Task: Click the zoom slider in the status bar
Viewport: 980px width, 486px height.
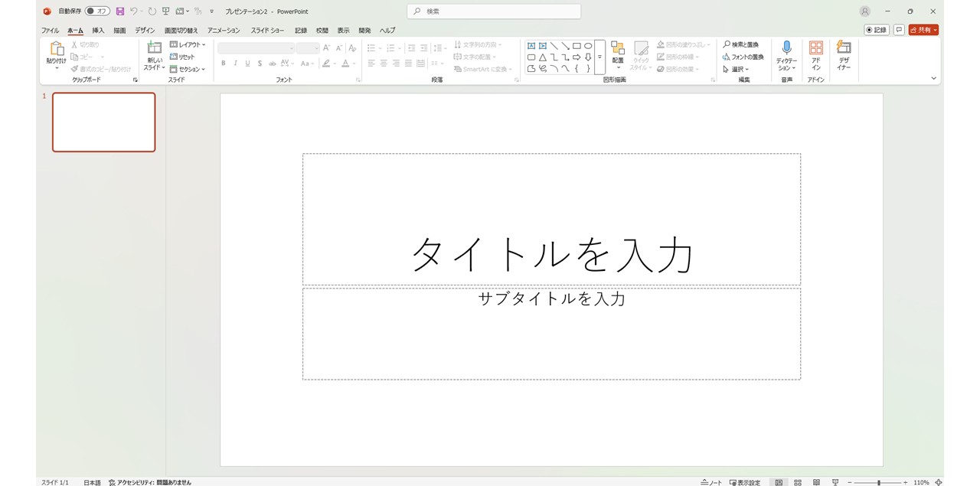Action: click(x=878, y=482)
